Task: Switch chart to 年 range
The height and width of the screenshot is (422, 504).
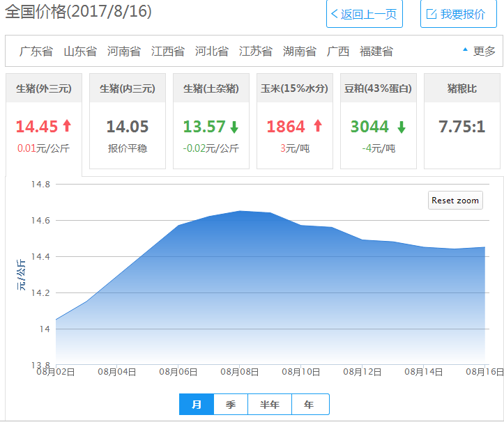Action: pyautogui.click(x=310, y=405)
